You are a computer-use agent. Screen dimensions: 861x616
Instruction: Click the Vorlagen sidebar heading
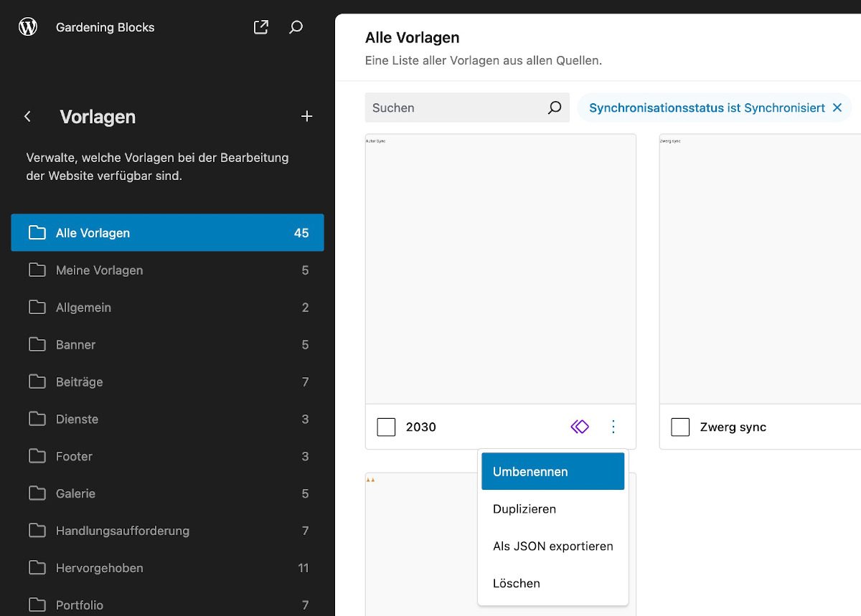point(98,116)
